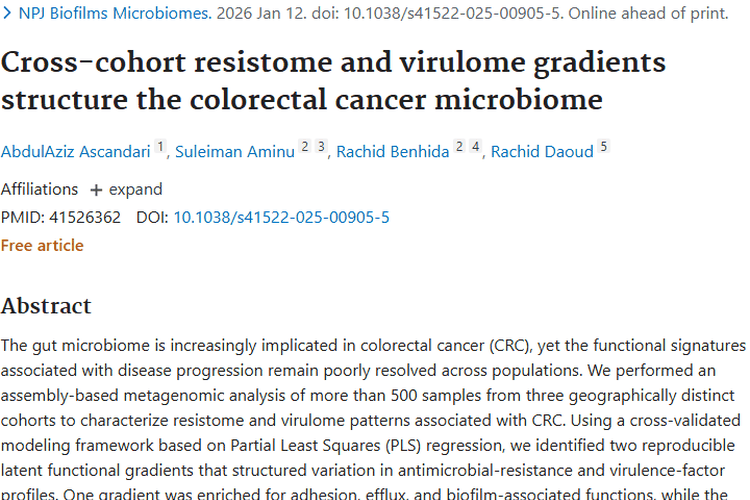
Task: Select author Rachid Daoud's link
Action: click(x=542, y=152)
